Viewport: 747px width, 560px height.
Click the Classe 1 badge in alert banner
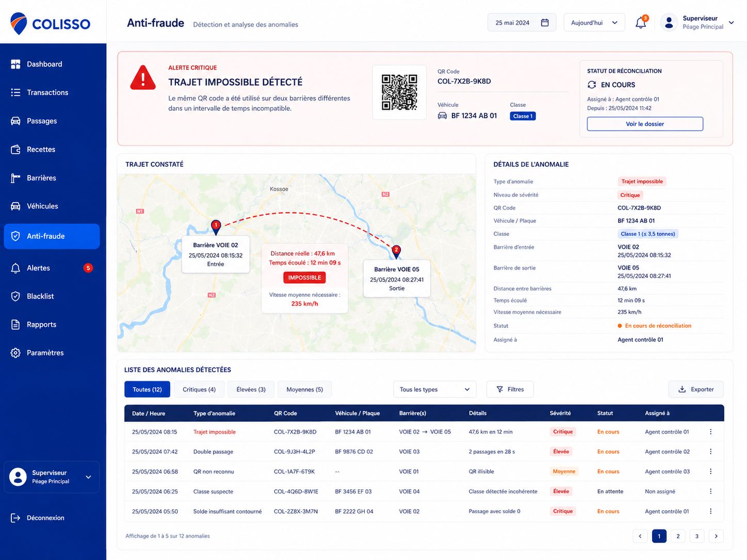(523, 116)
